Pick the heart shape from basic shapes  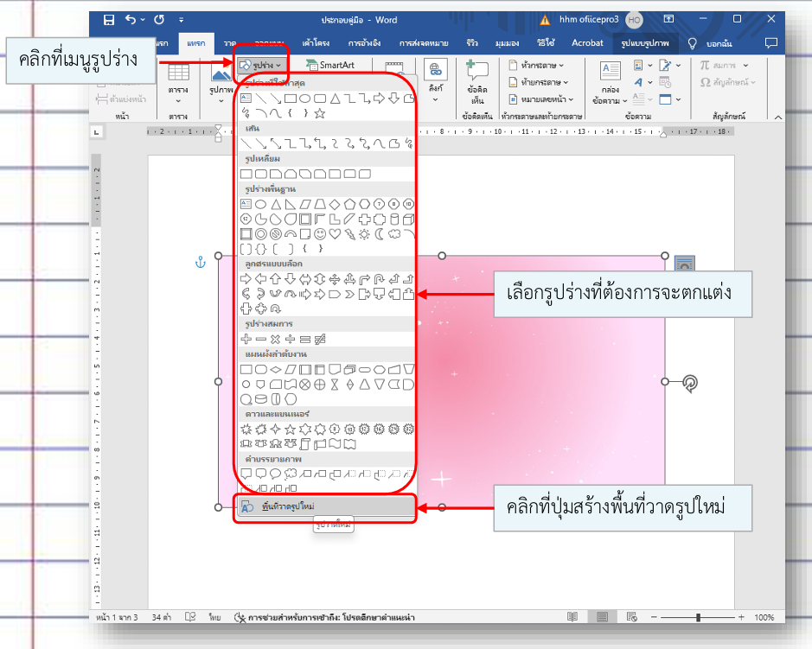335,233
